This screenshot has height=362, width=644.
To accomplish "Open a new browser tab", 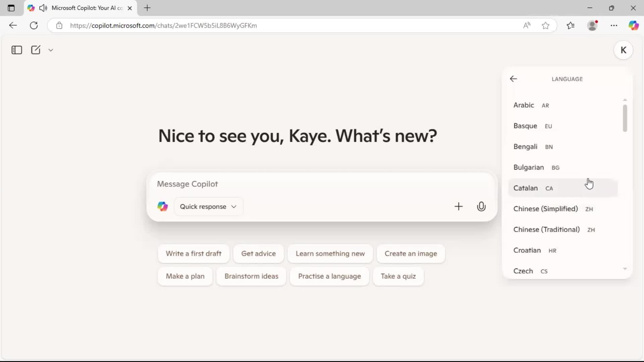I will [147, 8].
